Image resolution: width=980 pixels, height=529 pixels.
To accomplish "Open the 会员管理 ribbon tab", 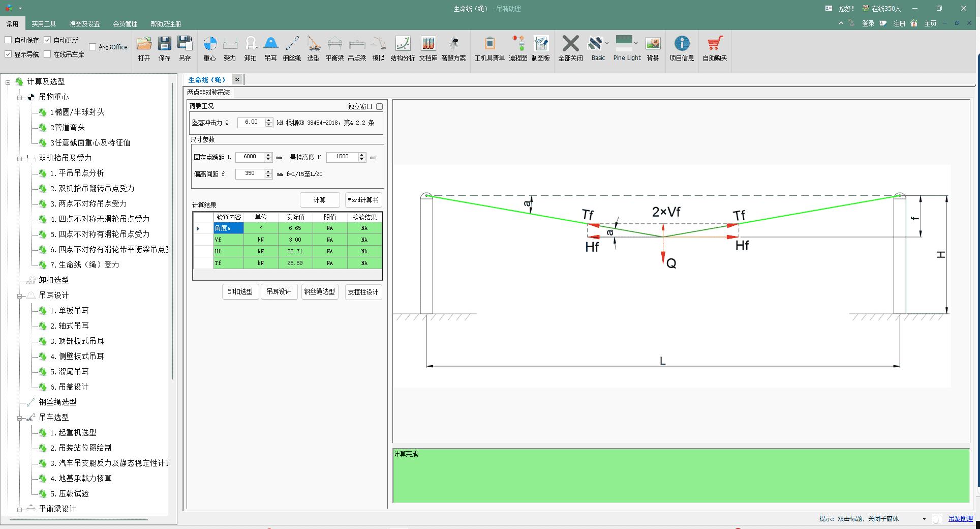I will click(x=125, y=24).
